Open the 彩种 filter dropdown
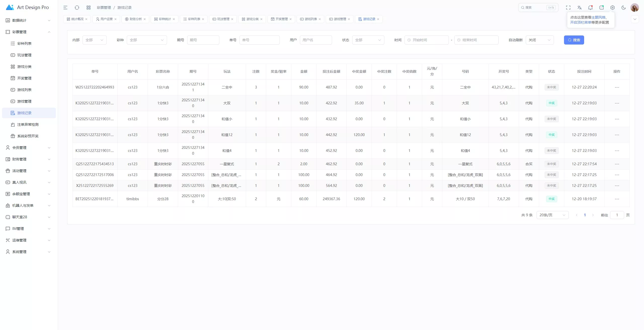Screen dimensions: 644x330 click(x=147, y=40)
